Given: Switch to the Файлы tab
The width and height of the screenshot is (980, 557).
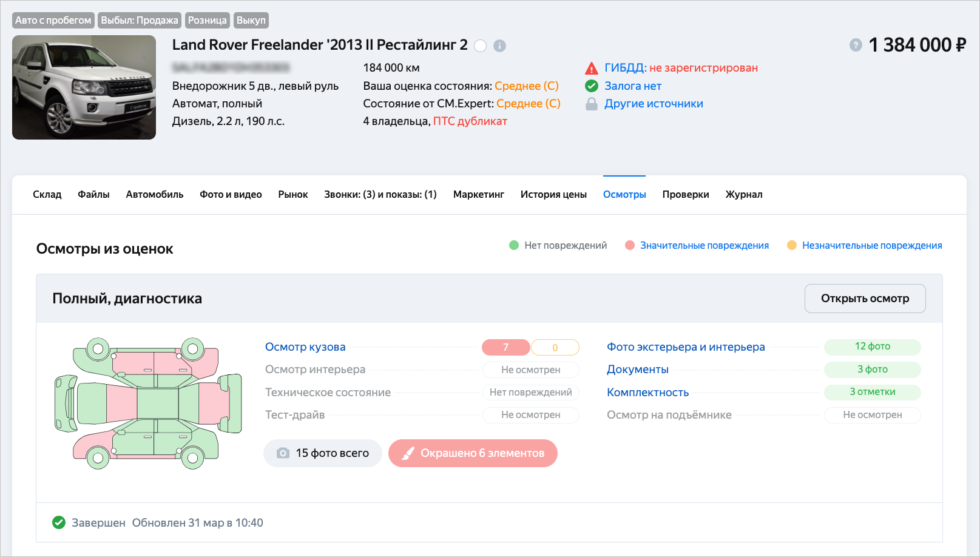Looking at the screenshot, I should [x=93, y=195].
